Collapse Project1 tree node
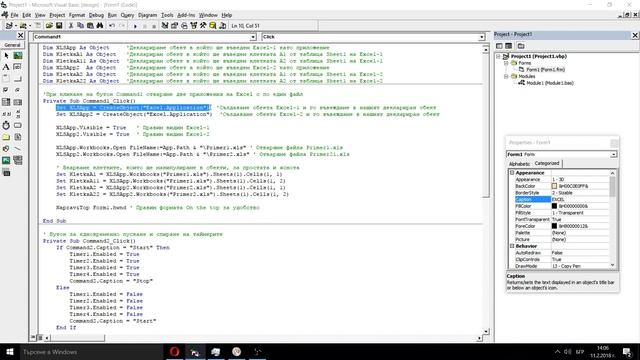Image resolution: width=640 pixels, height=360 pixels. [x=498, y=56]
